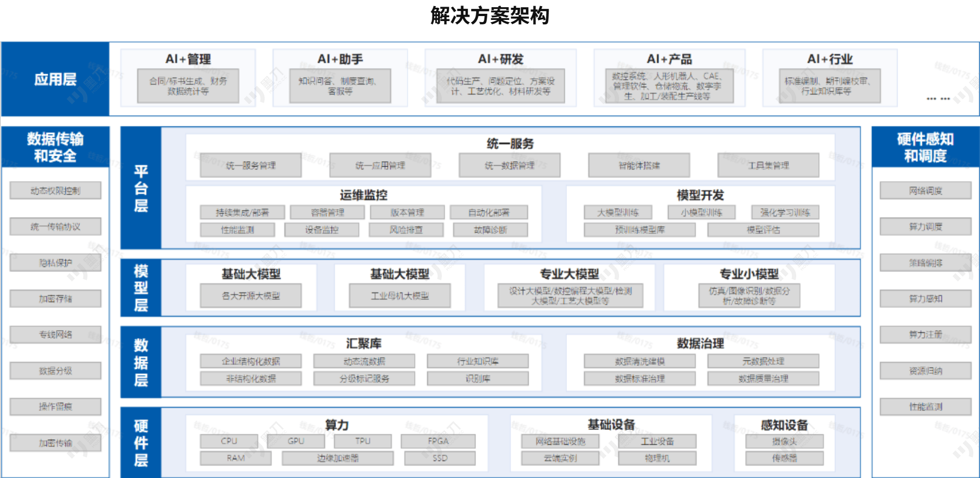
Task: Click the 故障诊断 box
Action: 490,229
